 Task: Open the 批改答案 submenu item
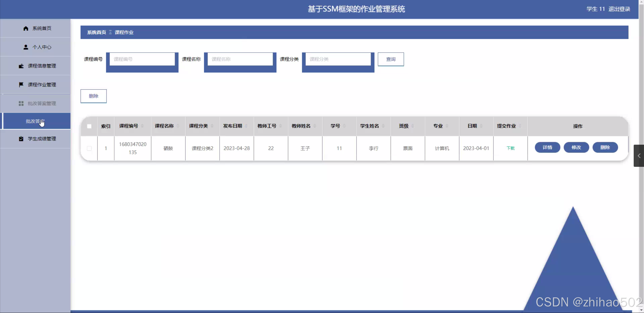coord(35,121)
